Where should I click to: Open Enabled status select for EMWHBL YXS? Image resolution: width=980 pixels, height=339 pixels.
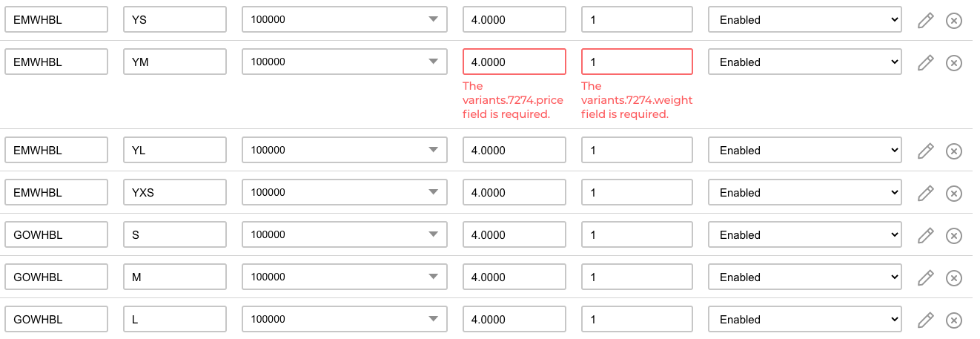pyautogui.click(x=805, y=193)
